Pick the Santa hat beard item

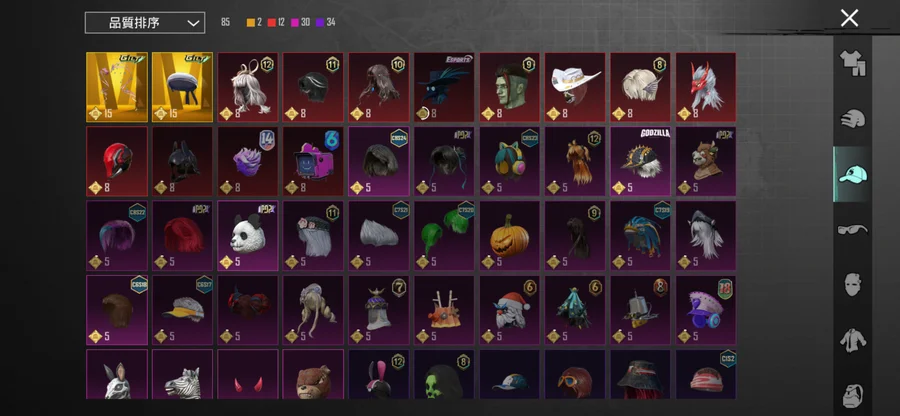click(510, 310)
